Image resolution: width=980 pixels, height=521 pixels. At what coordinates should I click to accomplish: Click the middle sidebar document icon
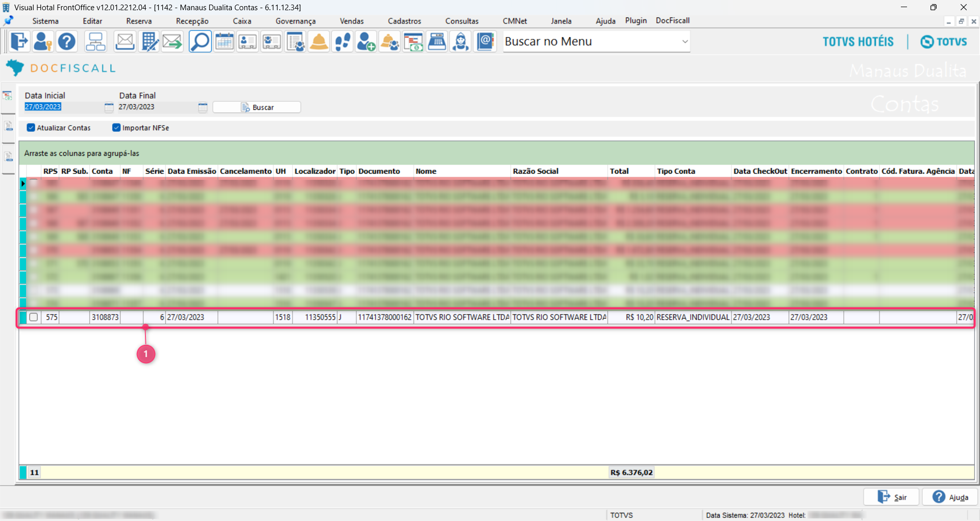(x=8, y=126)
